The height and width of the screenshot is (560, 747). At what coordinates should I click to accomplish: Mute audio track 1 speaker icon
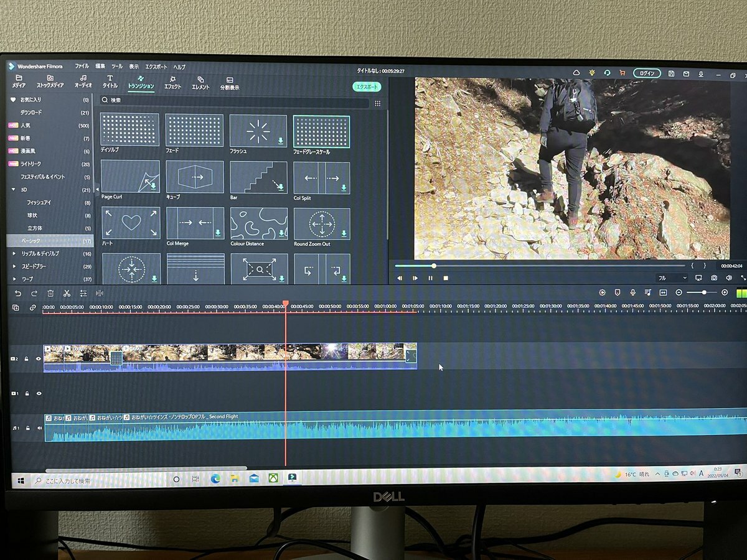click(x=39, y=428)
